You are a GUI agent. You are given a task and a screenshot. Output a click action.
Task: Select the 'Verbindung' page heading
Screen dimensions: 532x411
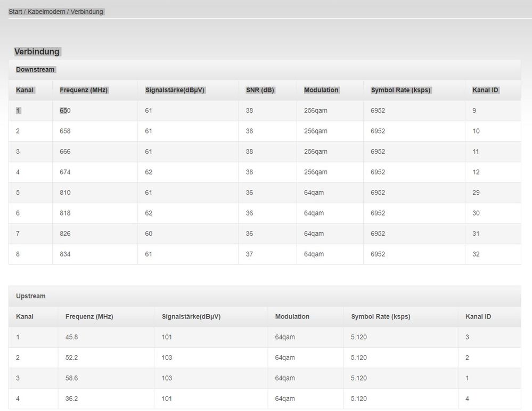point(37,52)
